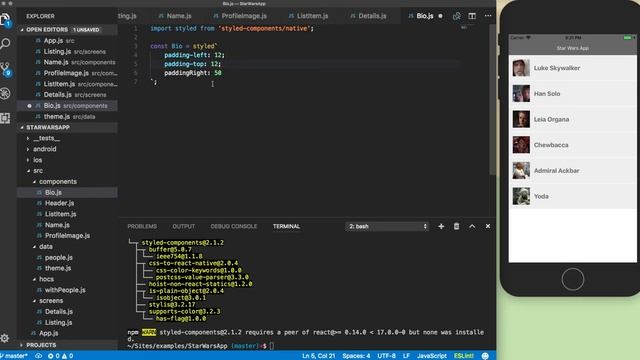This screenshot has height=360, width=640.
Task: Collapse the hocs folder
Action: tap(67, 279)
